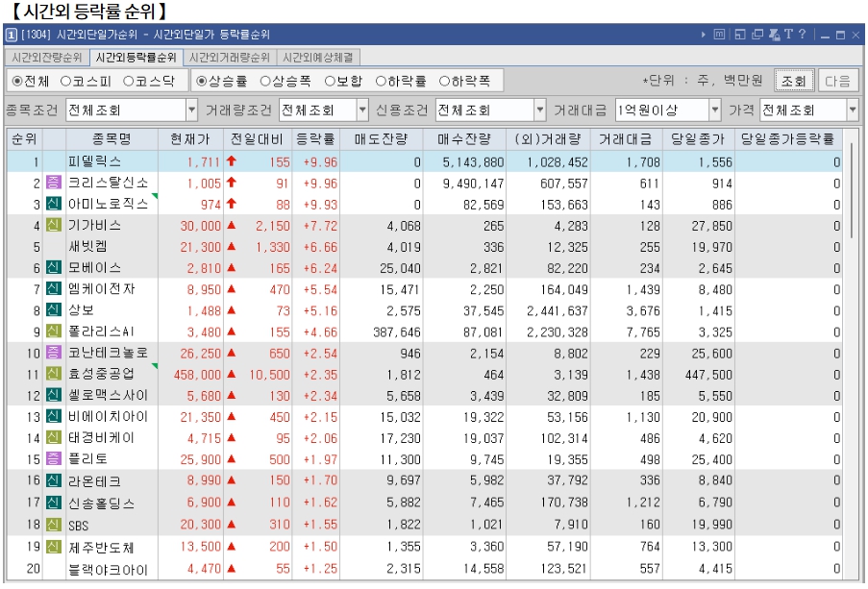868x589 pixels.
Task: Click the resize window icon in title bar
Action: coord(740,35)
